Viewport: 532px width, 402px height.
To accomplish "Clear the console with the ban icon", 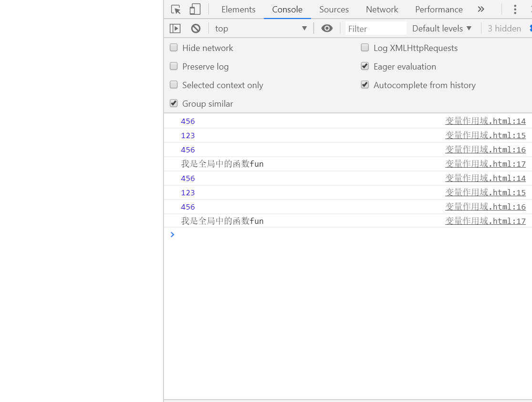I will click(196, 29).
